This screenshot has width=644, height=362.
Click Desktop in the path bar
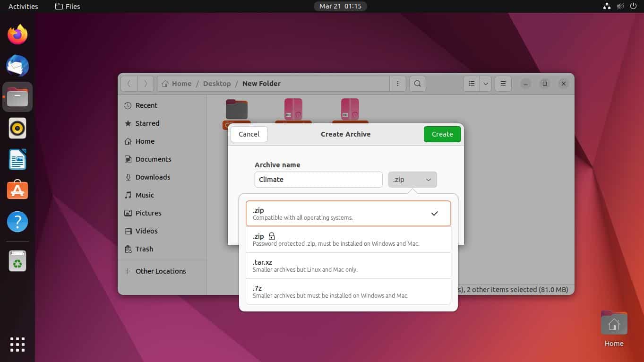[x=217, y=84]
